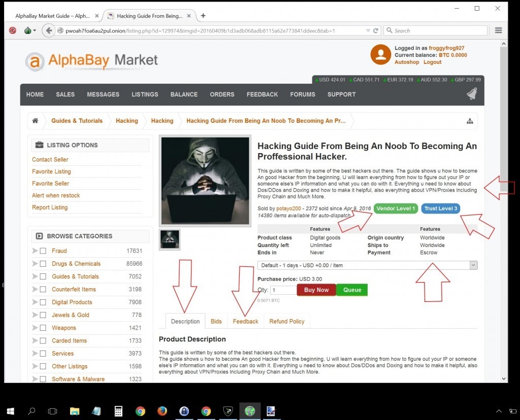Click the home icon in the breadcrumb
Viewport: 520px width, 420px height.
(35, 121)
